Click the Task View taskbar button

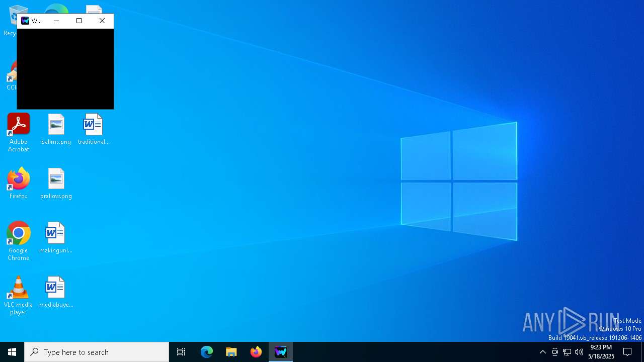point(181,352)
